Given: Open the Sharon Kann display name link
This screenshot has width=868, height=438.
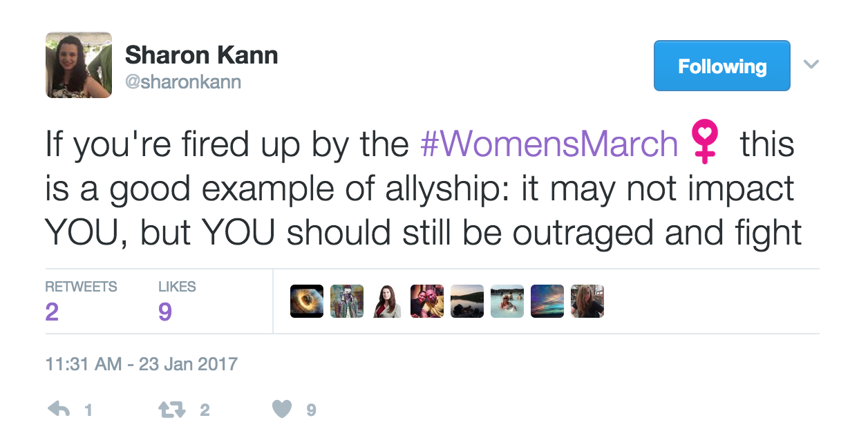Looking at the screenshot, I should pos(202,55).
